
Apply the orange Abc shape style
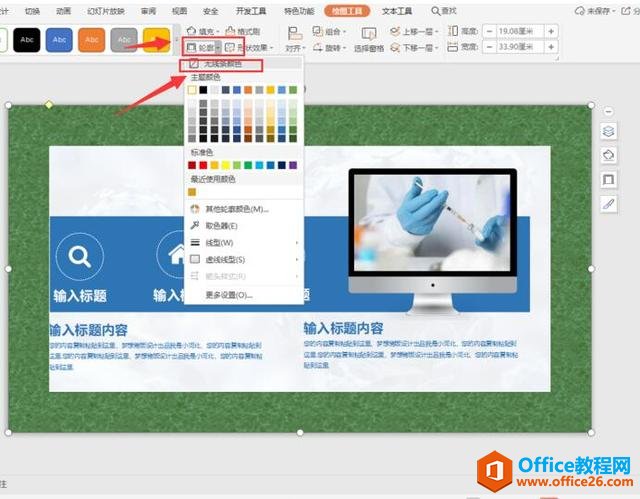92,40
